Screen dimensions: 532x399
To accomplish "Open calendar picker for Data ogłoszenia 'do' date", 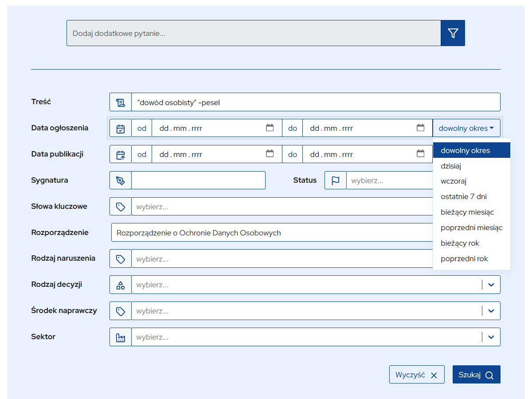I will tap(420, 128).
